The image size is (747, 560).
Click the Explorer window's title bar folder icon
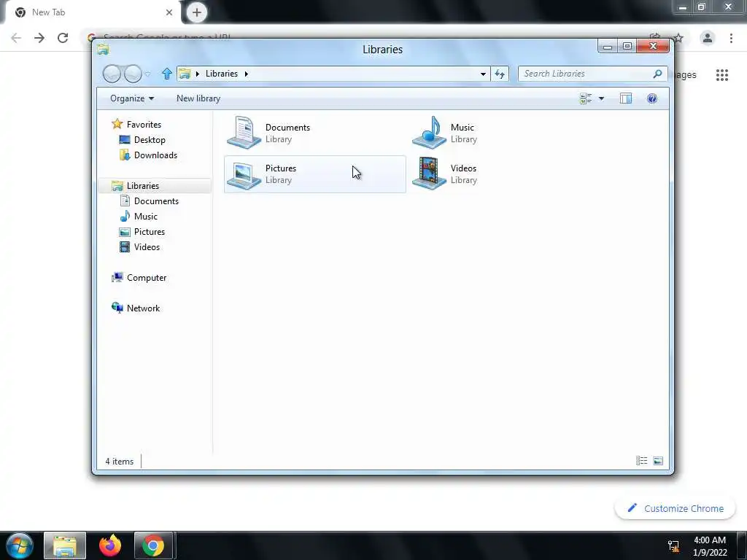(x=103, y=49)
